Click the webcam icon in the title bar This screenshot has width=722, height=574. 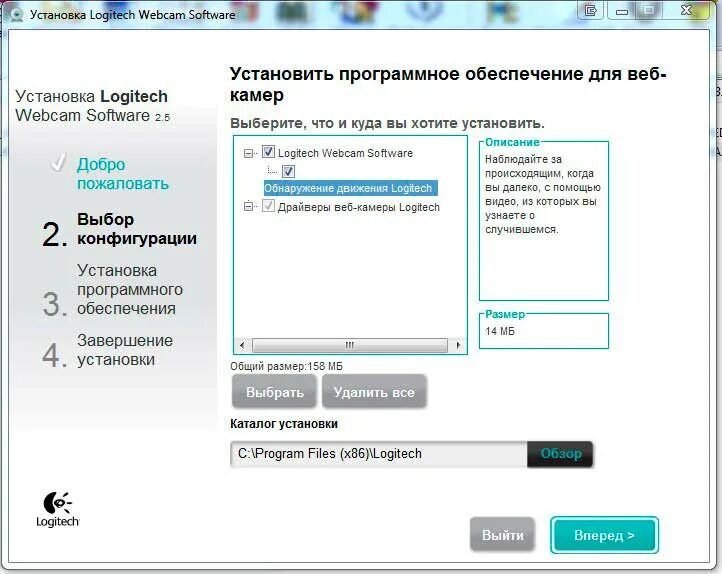16,14
